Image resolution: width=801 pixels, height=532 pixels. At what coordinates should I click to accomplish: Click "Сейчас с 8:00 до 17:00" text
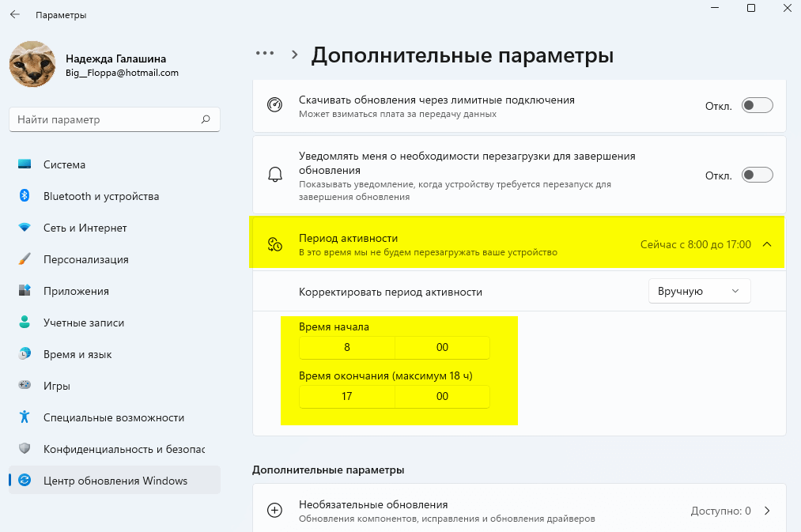[696, 244]
